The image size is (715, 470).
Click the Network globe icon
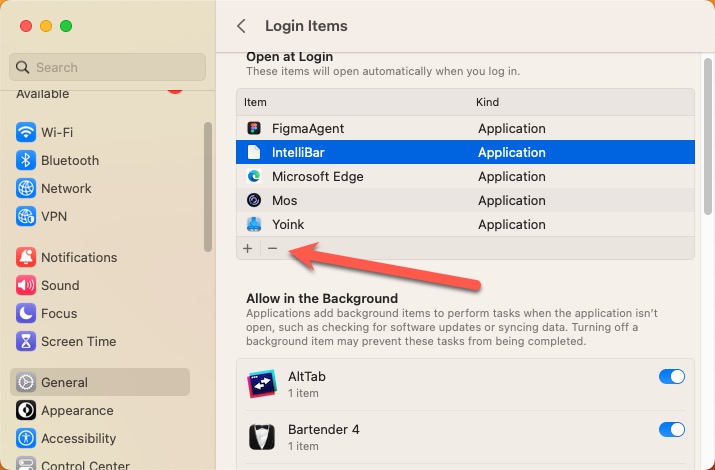[x=26, y=188]
